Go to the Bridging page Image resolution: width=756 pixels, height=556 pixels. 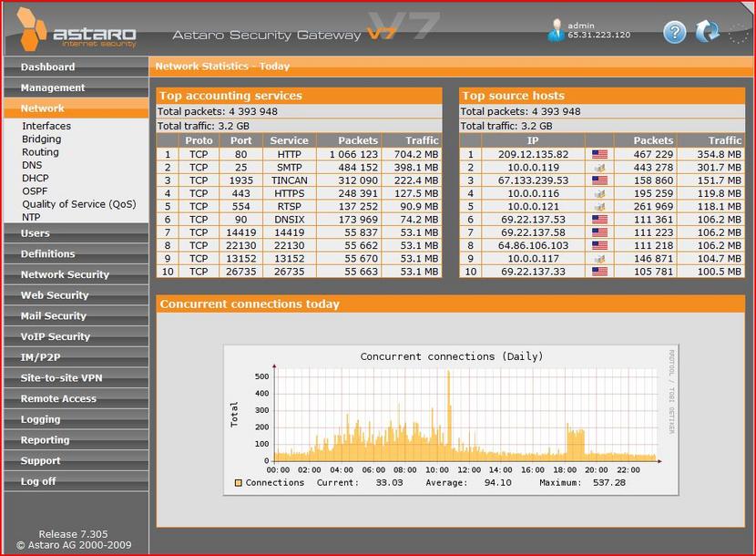pyautogui.click(x=42, y=139)
